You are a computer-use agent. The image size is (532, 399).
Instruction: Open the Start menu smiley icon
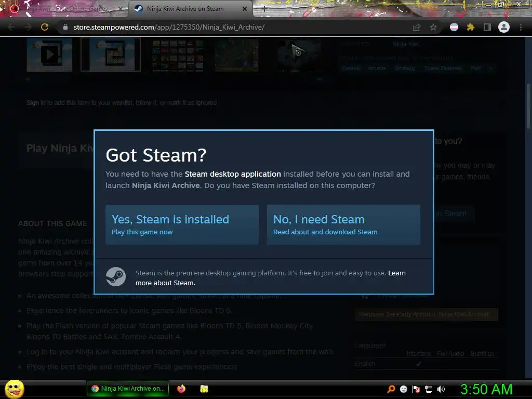[14, 389]
